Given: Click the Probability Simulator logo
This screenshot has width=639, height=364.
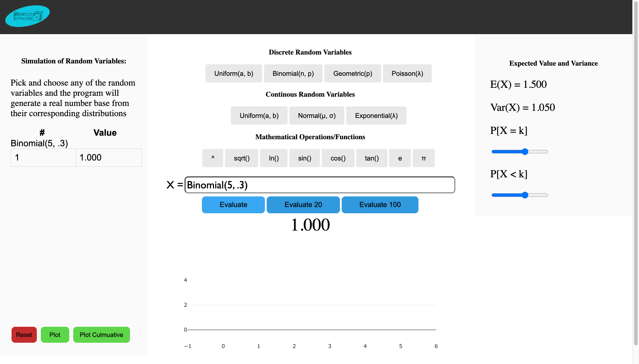Looking at the screenshot, I should (x=28, y=16).
